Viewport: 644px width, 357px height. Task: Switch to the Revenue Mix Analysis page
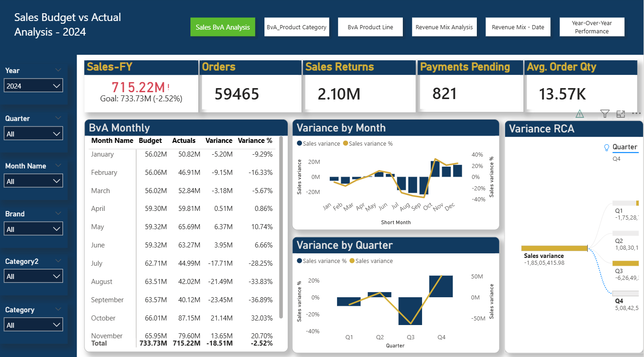coord(444,27)
